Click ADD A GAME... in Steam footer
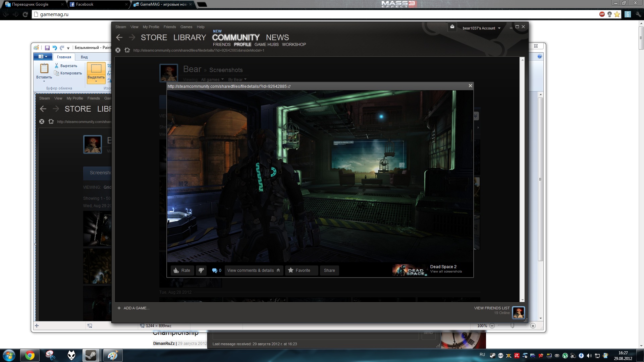Viewport: 644px width, 362px height. [137, 308]
